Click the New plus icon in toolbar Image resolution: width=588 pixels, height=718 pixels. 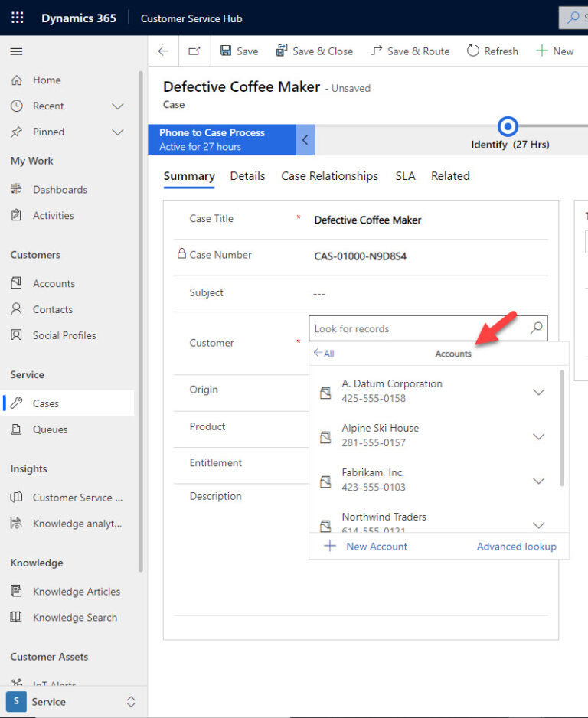coord(542,51)
